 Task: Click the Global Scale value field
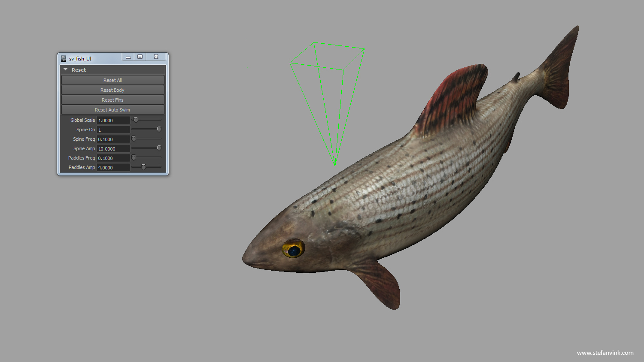pyautogui.click(x=113, y=121)
